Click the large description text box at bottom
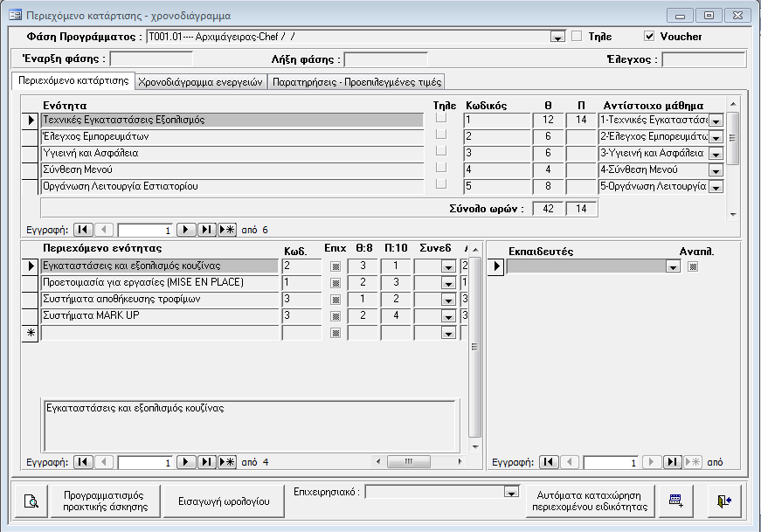 (x=251, y=426)
